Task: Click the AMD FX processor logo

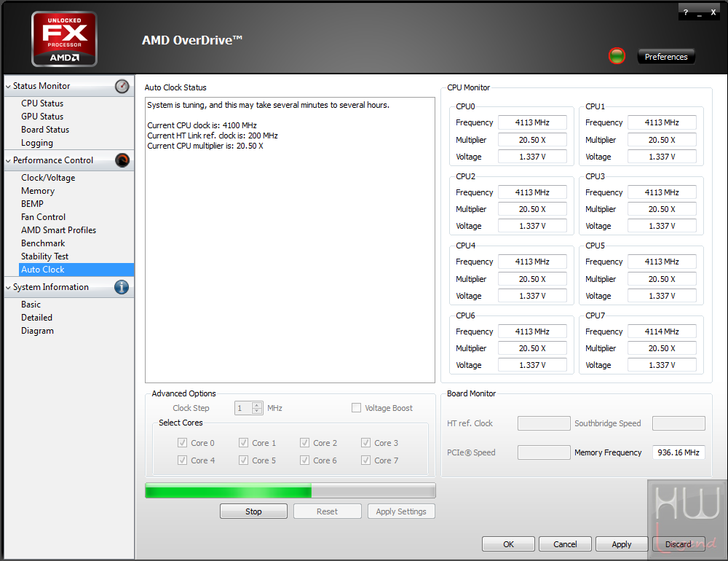Action: point(65,39)
